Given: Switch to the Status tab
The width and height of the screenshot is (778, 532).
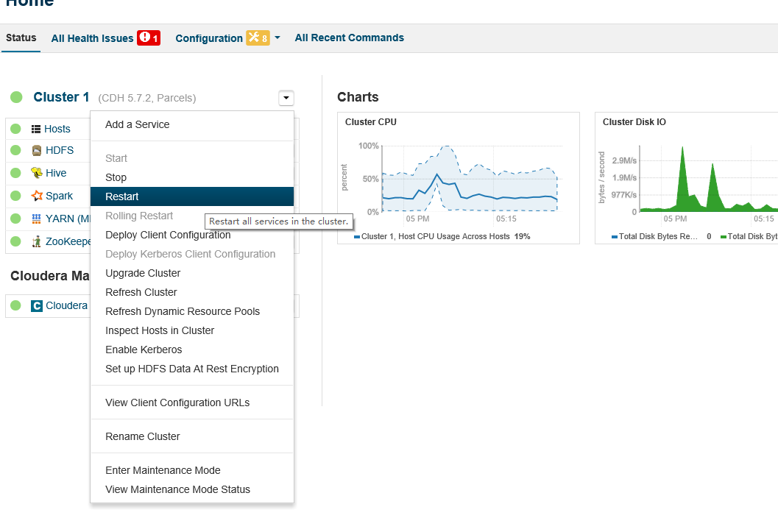Looking at the screenshot, I should click(x=21, y=38).
